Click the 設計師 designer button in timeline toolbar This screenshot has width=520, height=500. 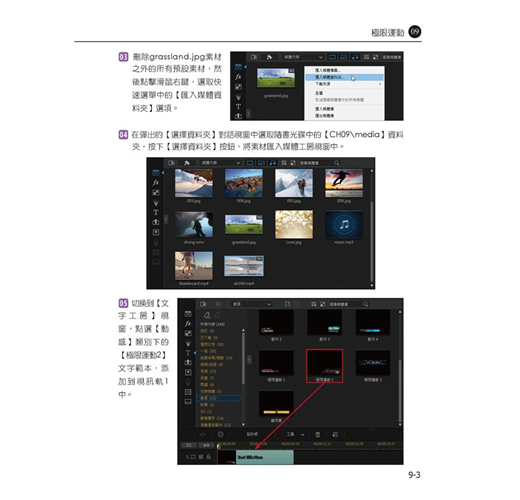pos(252,434)
